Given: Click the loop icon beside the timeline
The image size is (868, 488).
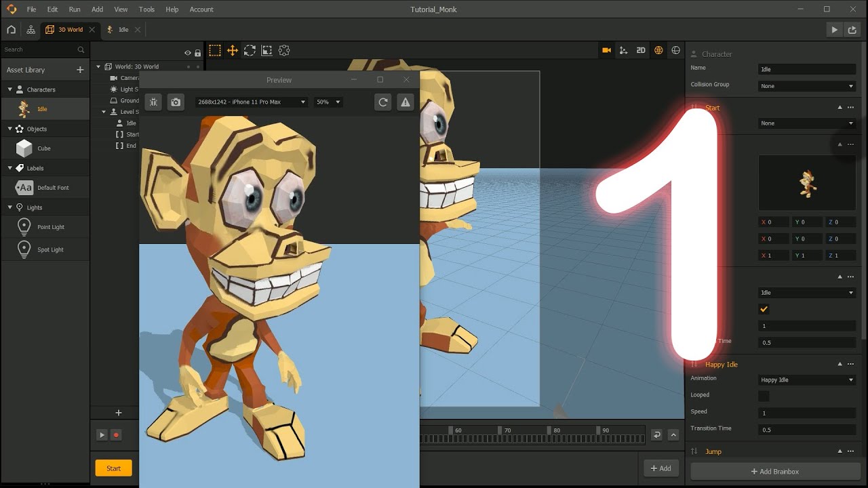Looking at the screenshot, I should [x=656, y=435].
